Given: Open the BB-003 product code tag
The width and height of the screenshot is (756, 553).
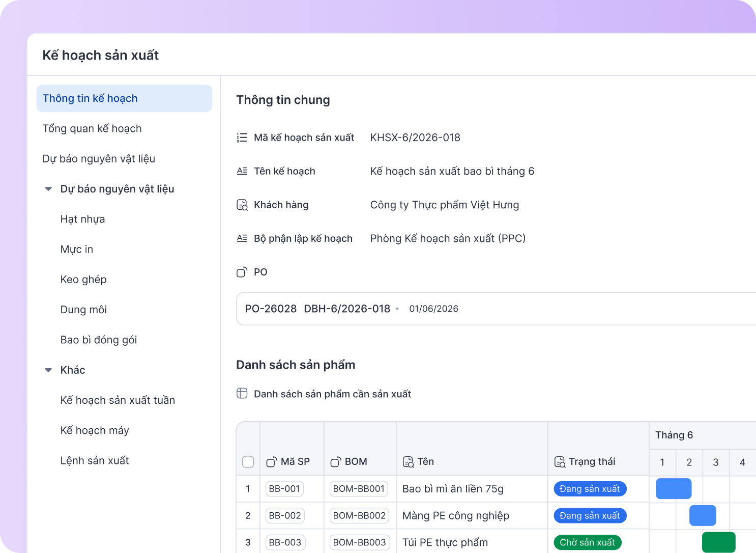Looking at the screenshot, I should [285, 543].
